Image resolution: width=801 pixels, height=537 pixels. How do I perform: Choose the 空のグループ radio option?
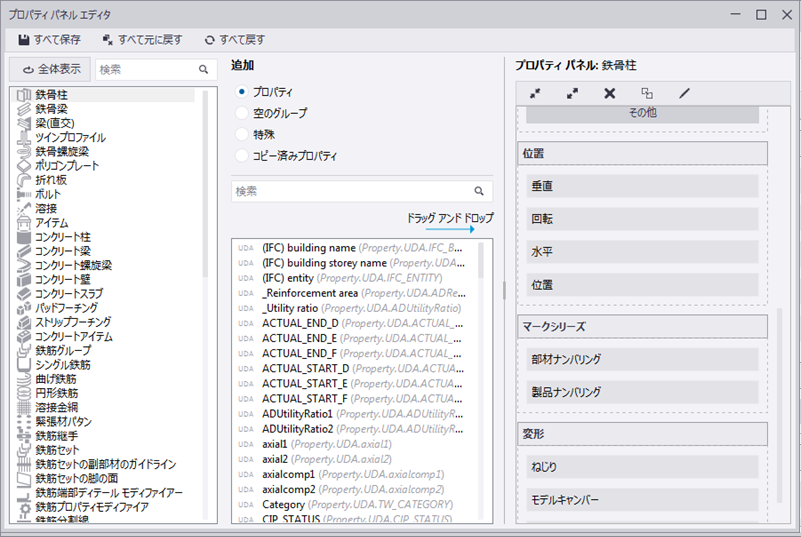pyautogui.click(x=241, y=113)
